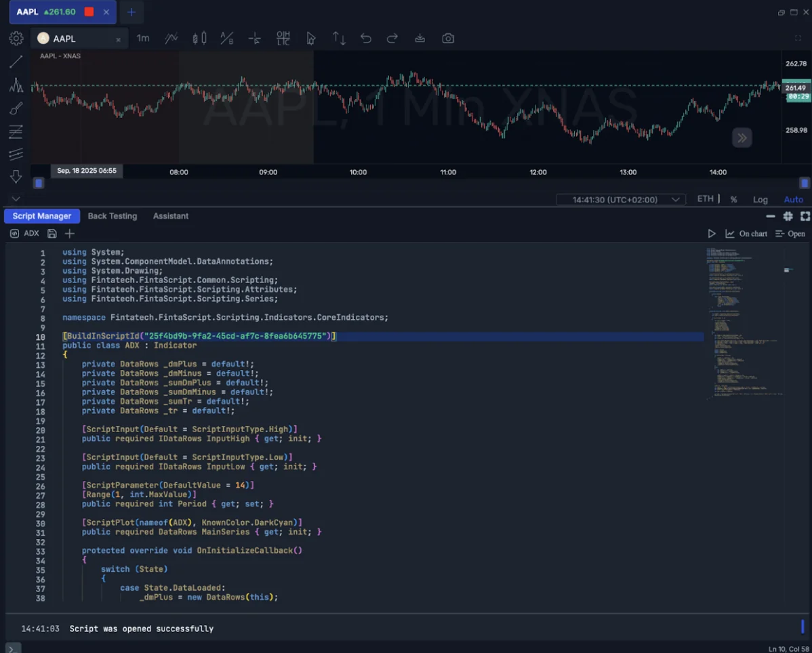This screenshot has height=653, width=812.
Task: Open chart settings gear icon
Action: tap(16, 39)
